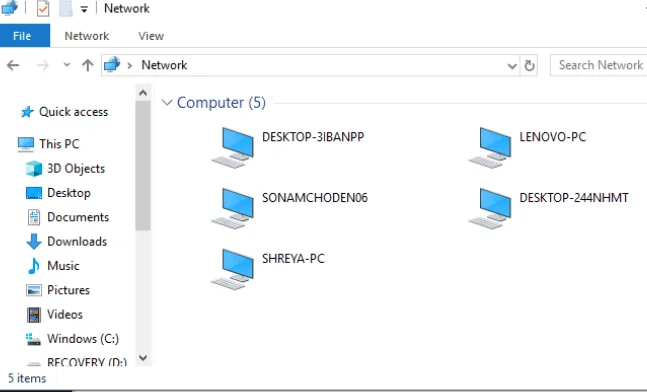The width and height of the screenshot is (647, 392).
Task: Expand the address path chevron before Network
Action: click(x=130, y=65)
